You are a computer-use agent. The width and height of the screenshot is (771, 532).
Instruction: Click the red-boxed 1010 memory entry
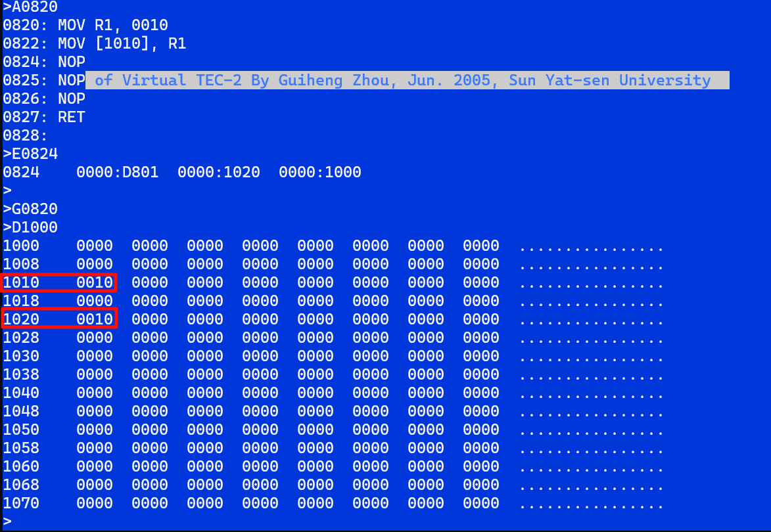pyautogui.click(x=58, y=283)
